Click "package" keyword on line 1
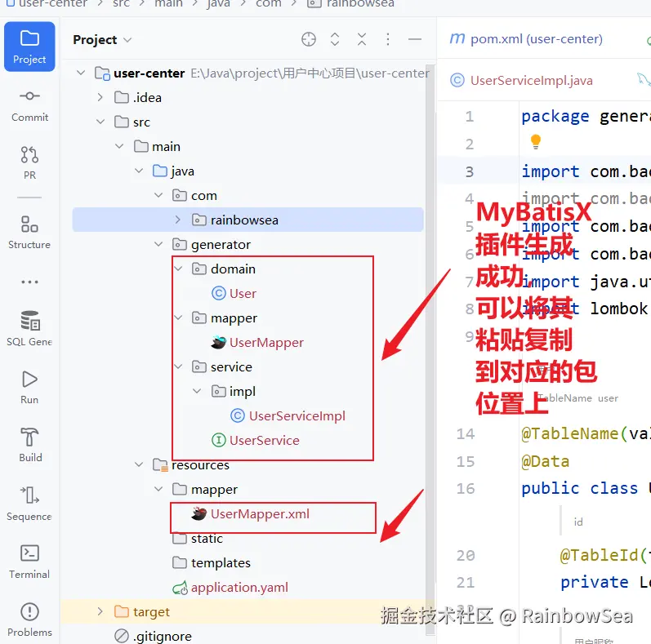The width and height of the screenshot is (651, 644). 555,117
